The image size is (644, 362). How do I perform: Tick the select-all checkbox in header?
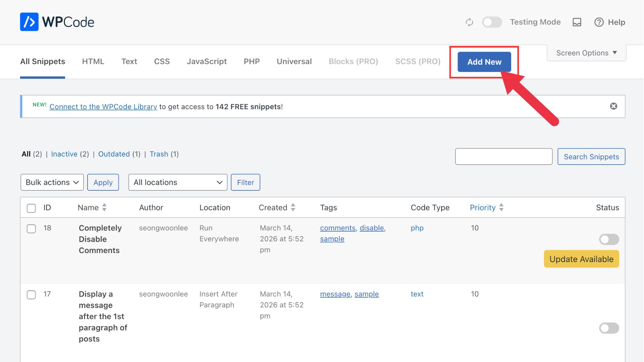tap(31, 208)
